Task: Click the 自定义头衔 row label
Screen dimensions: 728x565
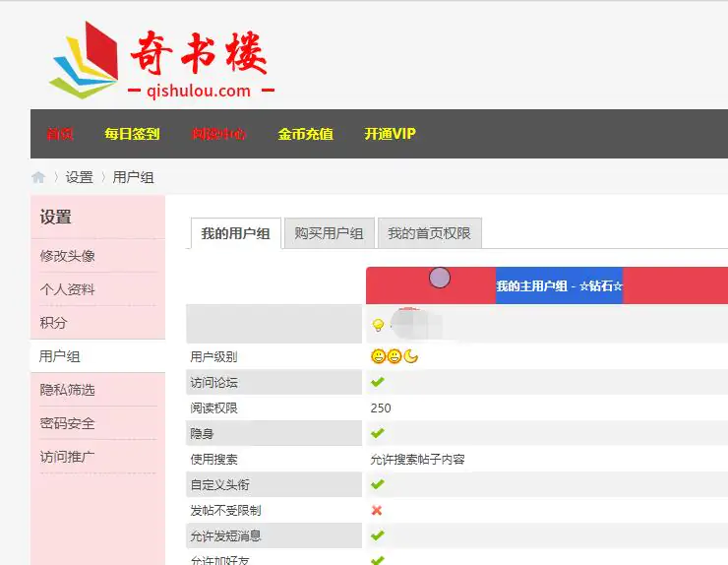Action: [220, 484]
